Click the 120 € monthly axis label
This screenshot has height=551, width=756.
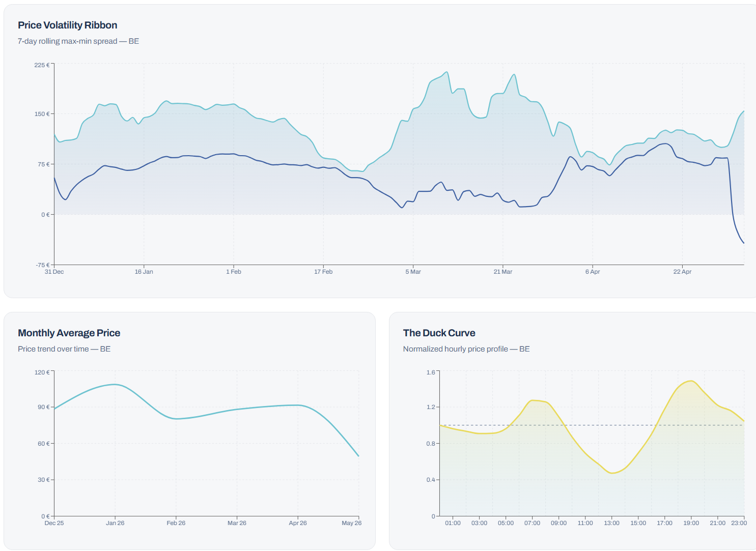pos(42,372)
